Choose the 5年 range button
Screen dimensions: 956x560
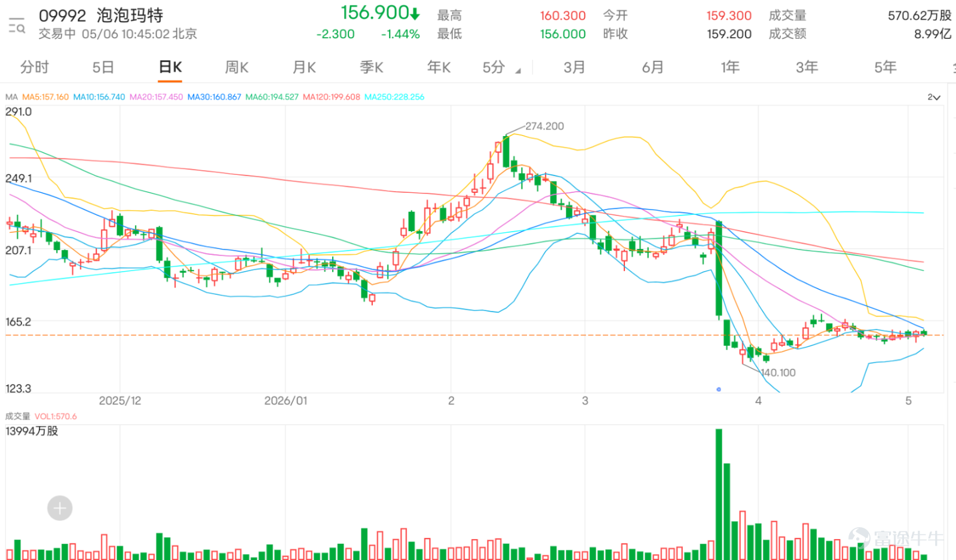[x=885, y=67]
